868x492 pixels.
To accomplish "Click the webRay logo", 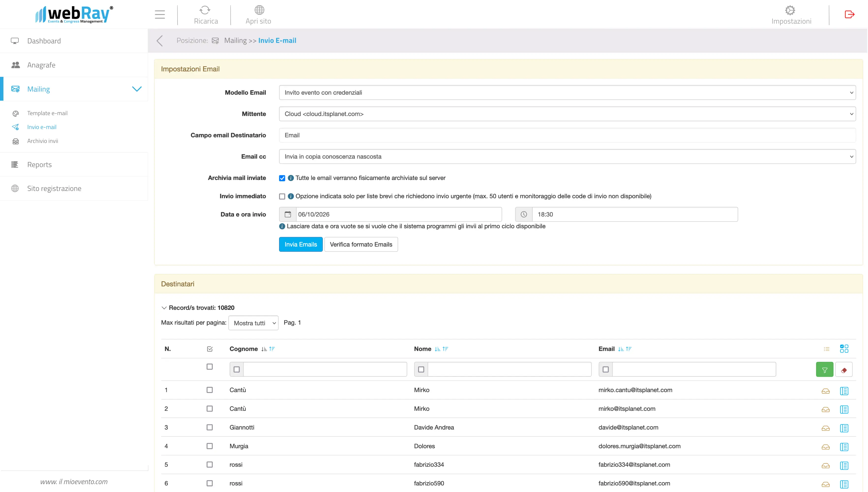I will pyautogui.click(x=74, y=14).
